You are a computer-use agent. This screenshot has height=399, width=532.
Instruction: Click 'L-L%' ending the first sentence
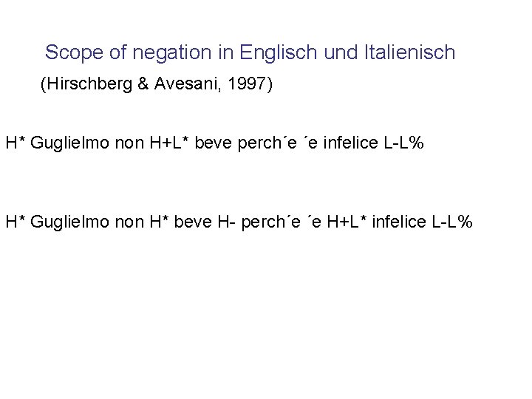pyautogui.click(x=403, y=143)
